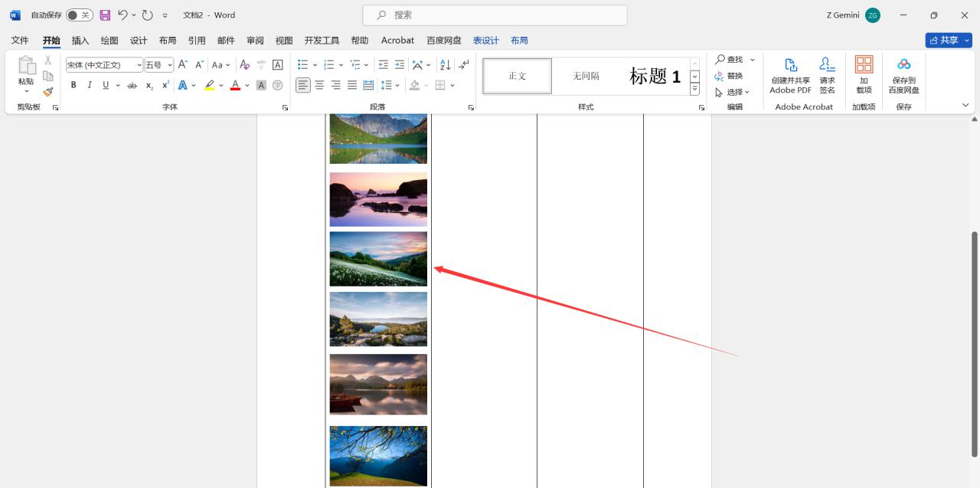Set alignment to left
The width and height of the screenshot is (980, 488).
[x=303, y=85]
